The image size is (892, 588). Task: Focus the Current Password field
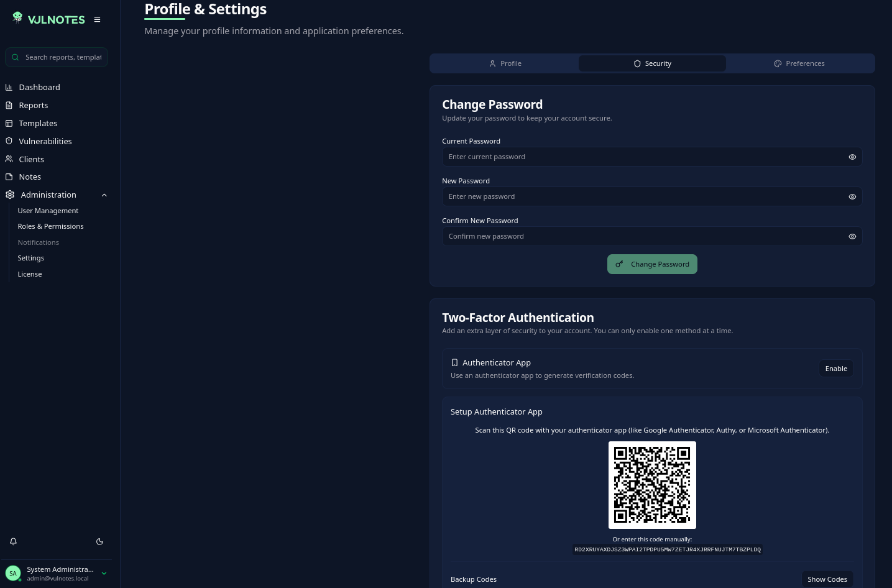652,157
